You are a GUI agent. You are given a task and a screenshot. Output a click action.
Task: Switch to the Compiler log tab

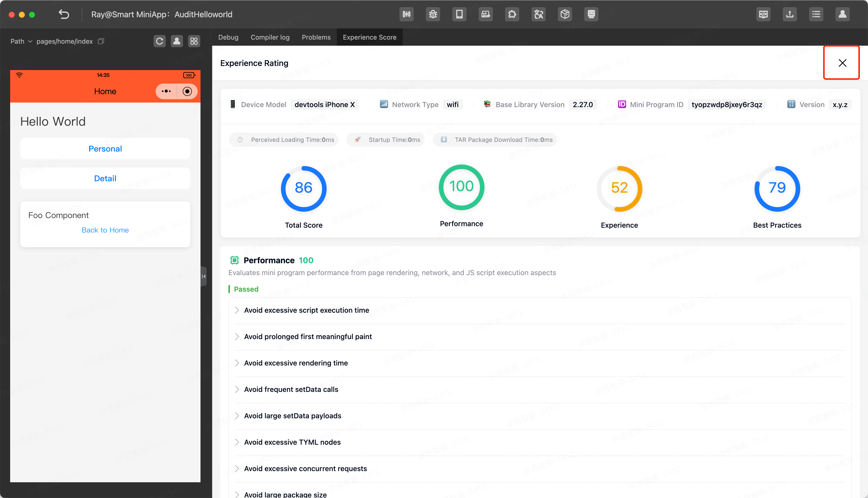tap(270, 37)
